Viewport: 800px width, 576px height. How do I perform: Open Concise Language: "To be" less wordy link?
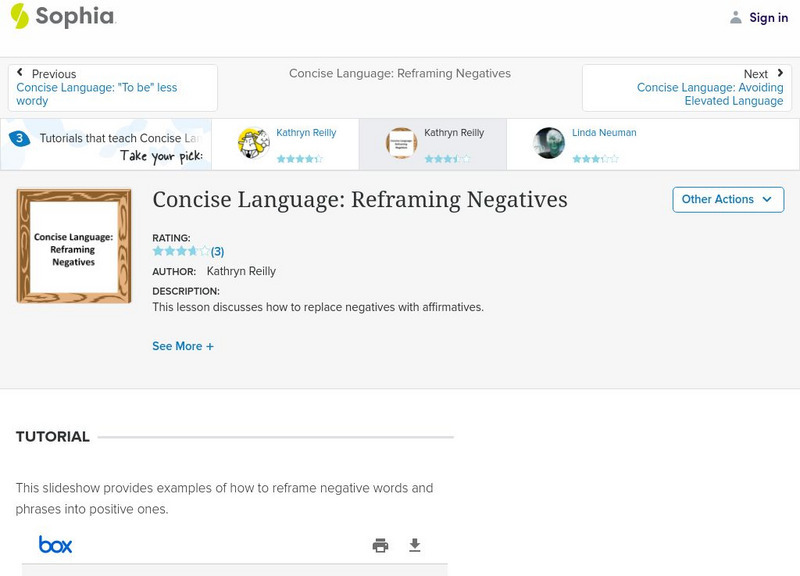pos(96,95)
